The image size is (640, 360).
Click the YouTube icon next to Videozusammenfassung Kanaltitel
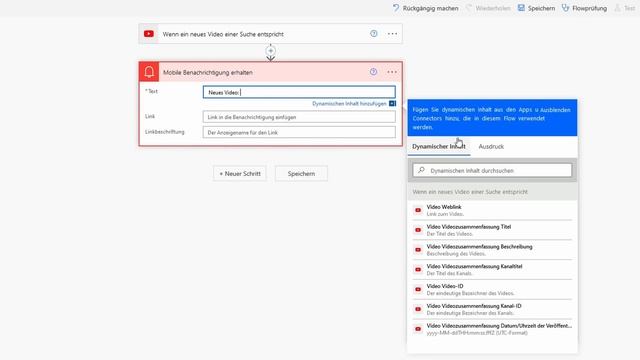(418, 270)
